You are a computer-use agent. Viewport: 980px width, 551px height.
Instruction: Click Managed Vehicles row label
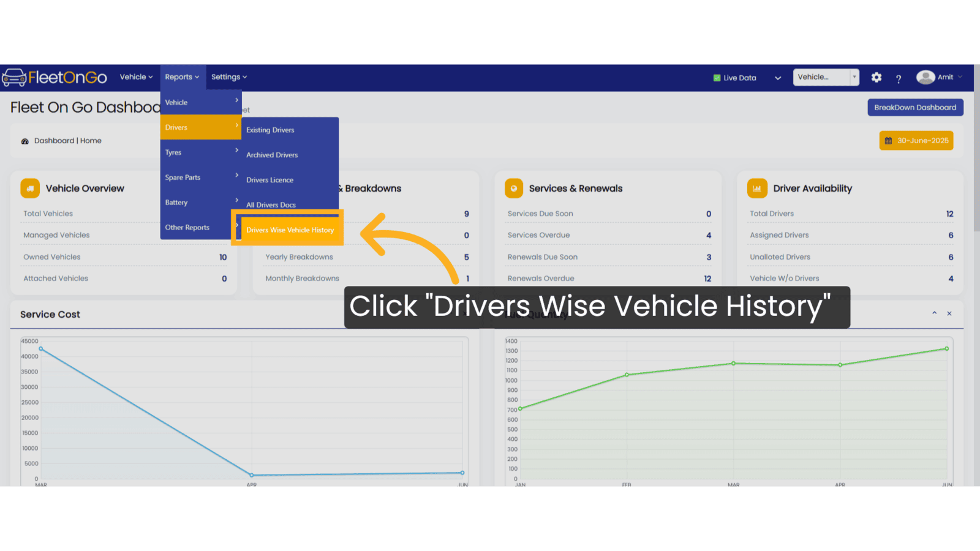(x=56, y=235)
